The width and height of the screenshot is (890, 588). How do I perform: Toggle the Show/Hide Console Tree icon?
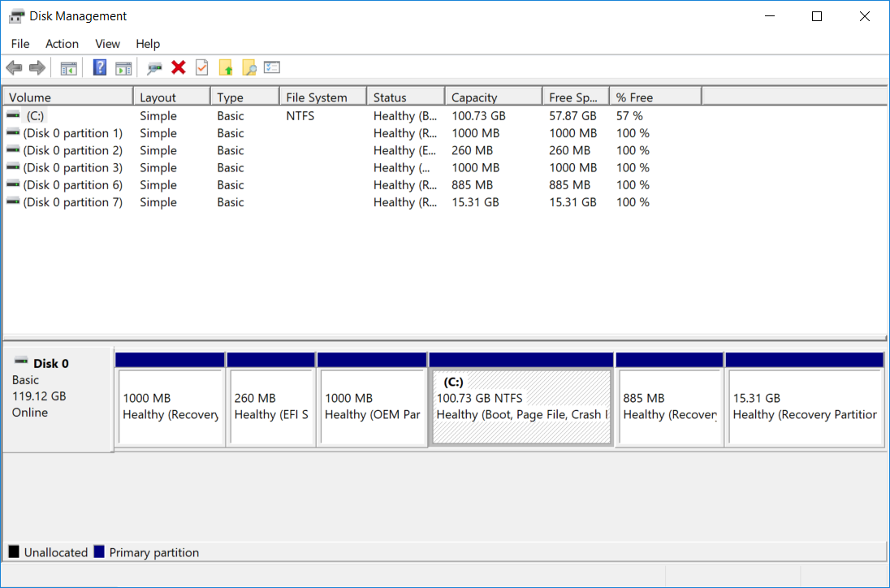[69, 68]
